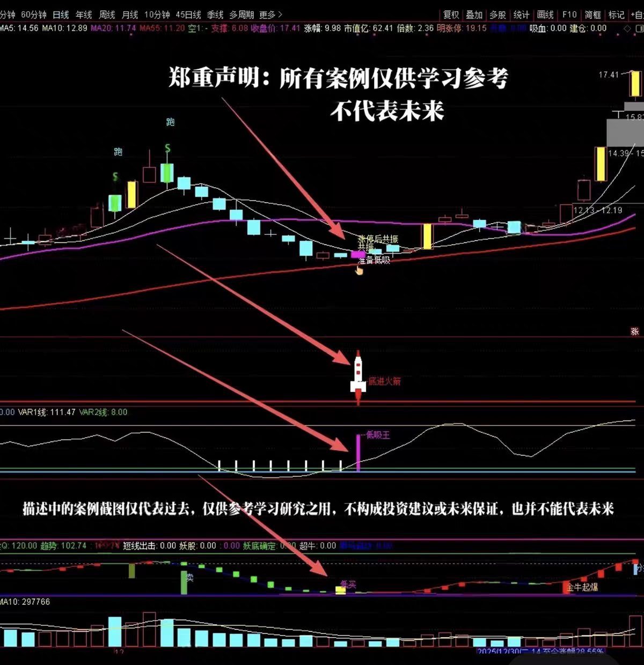Click the 市值亿: 62.41 market cap

coord(369,28)
